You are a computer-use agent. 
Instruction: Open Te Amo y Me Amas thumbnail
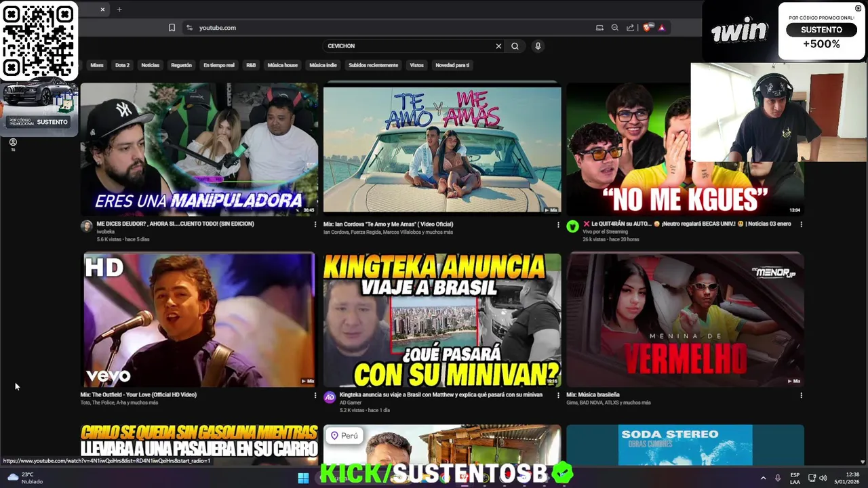(442, 149)
